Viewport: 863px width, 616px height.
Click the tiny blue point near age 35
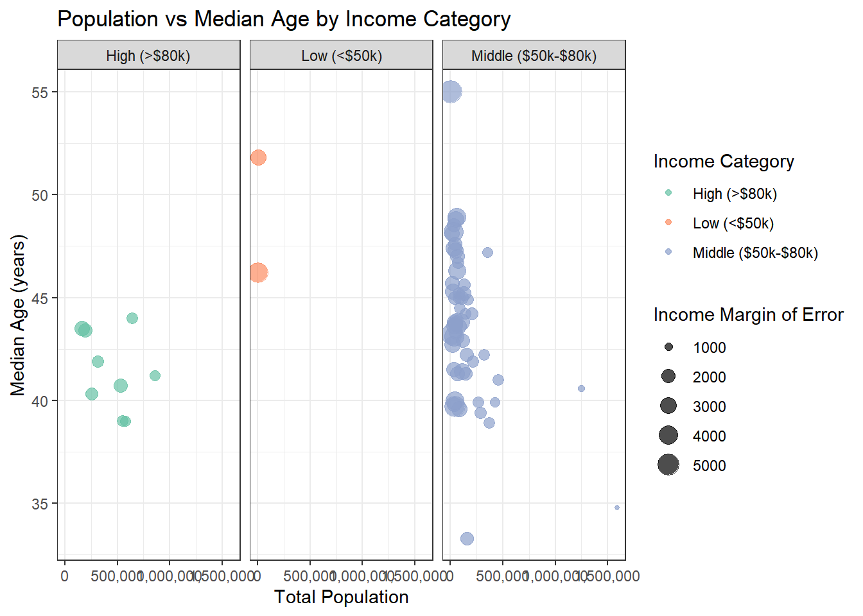click(617, 508)
